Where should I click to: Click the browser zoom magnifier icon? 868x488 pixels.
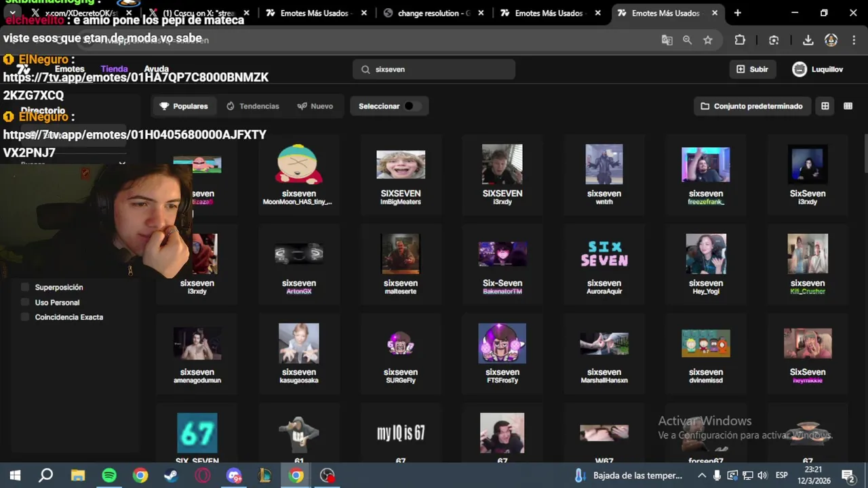(688, 40)
